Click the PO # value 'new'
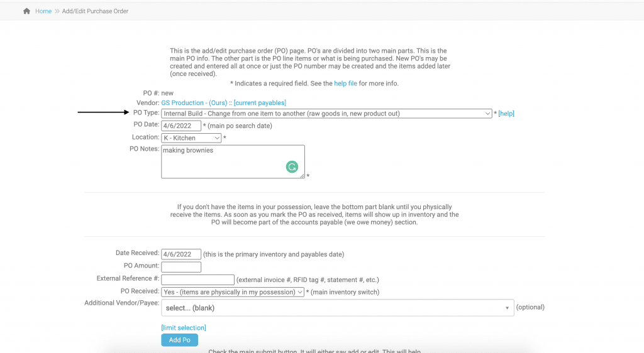Viewport: 644px width, 353px height. click(167, 93)
